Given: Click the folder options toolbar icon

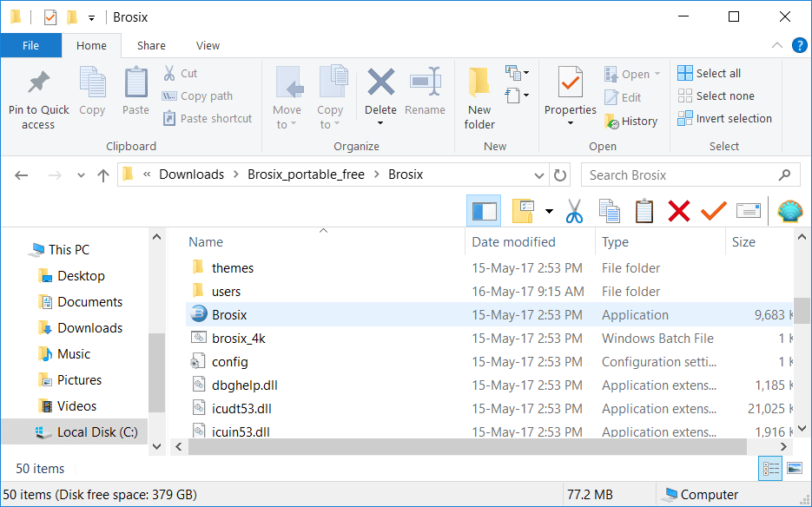Looking at the screenshot, I should tap(523, 211).
